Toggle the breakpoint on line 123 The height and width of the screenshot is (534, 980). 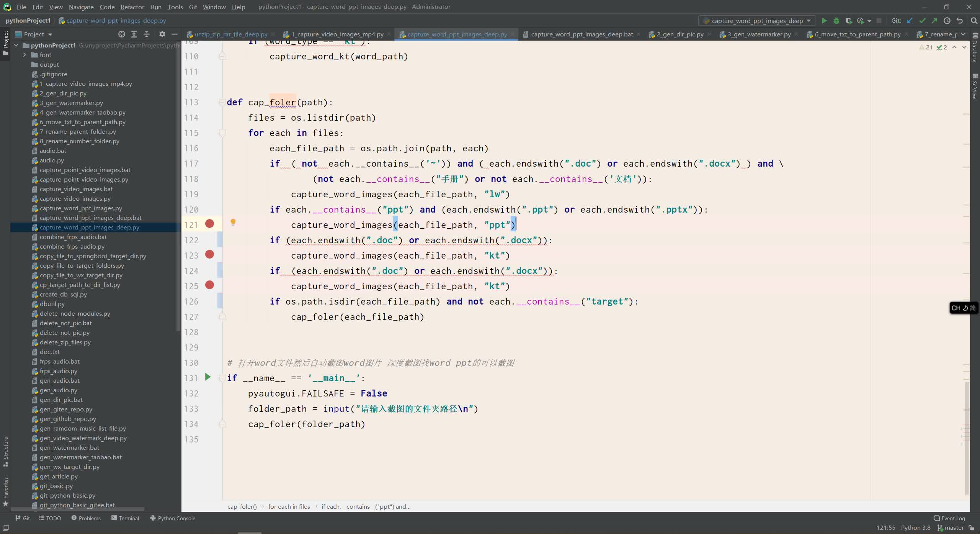209,254
